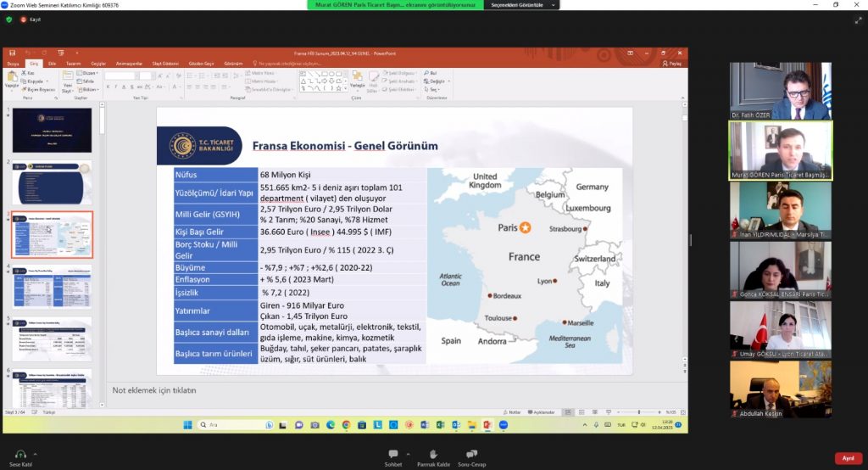Open Değiştir replace dropdown

coord(437,81)
